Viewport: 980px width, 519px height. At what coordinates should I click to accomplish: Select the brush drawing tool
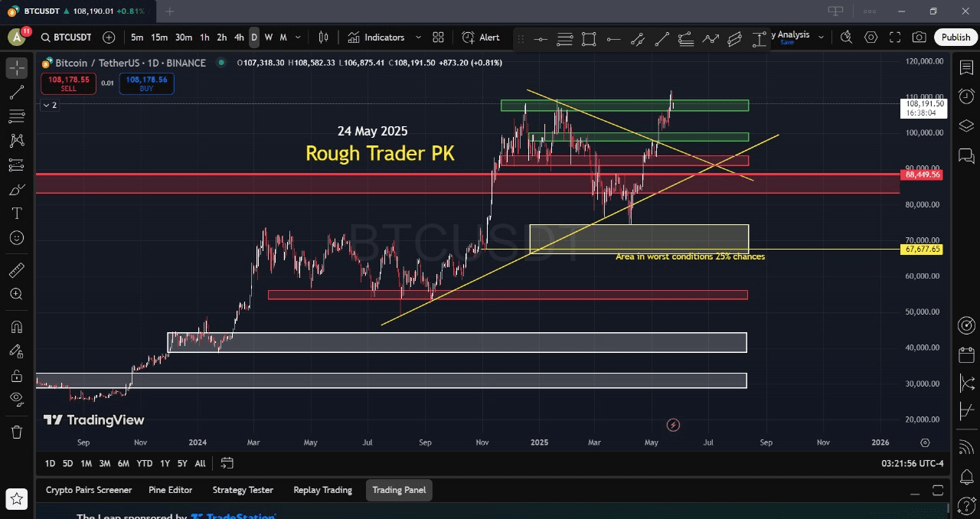pyautogui.click(x=17, y=189)
